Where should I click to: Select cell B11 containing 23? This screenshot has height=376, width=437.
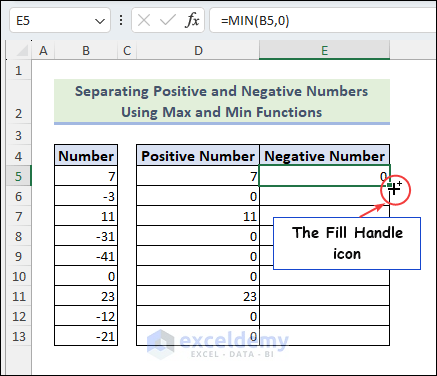click(86, 296)
